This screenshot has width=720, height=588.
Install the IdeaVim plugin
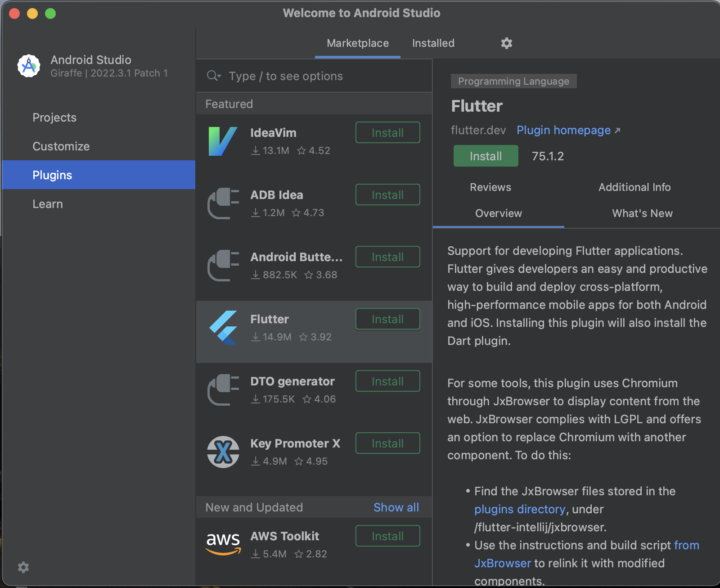(387, 133)
